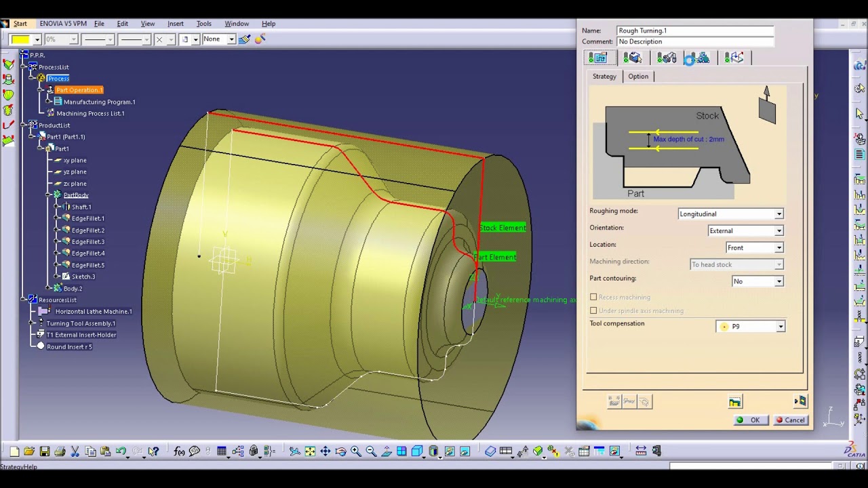Select Horizontal Lathe Machine.1 node
This screenshot has width=868, height=488.
click(x=94, y=312)
